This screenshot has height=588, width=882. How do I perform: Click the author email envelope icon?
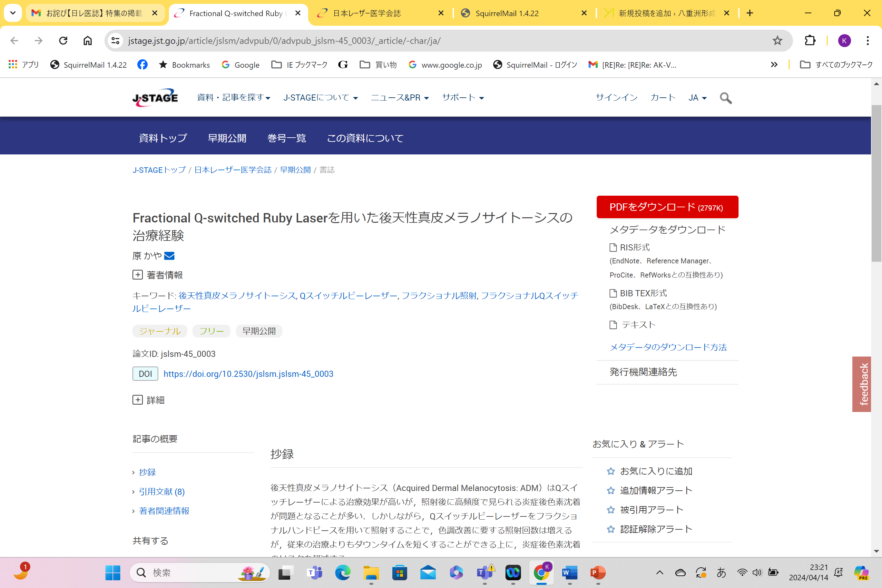click(169, 256)
